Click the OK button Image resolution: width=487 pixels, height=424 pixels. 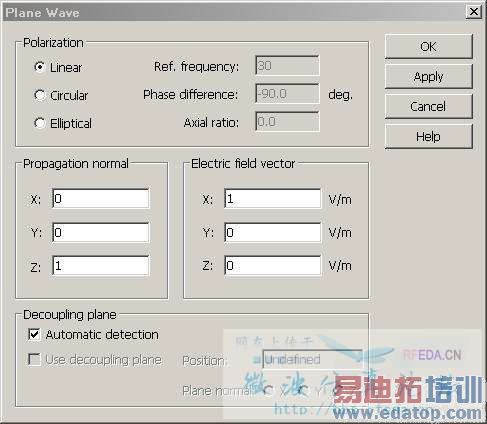pos(429,46)
